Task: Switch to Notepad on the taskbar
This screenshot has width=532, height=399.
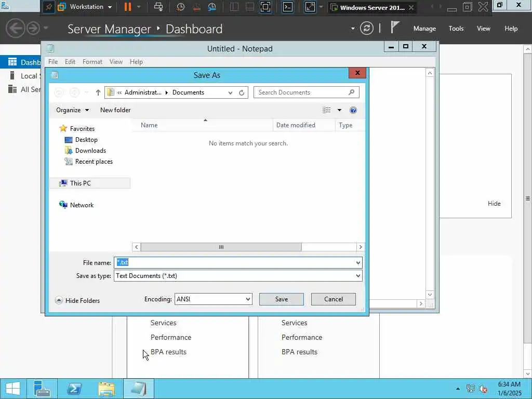Action: click(138, 389)
